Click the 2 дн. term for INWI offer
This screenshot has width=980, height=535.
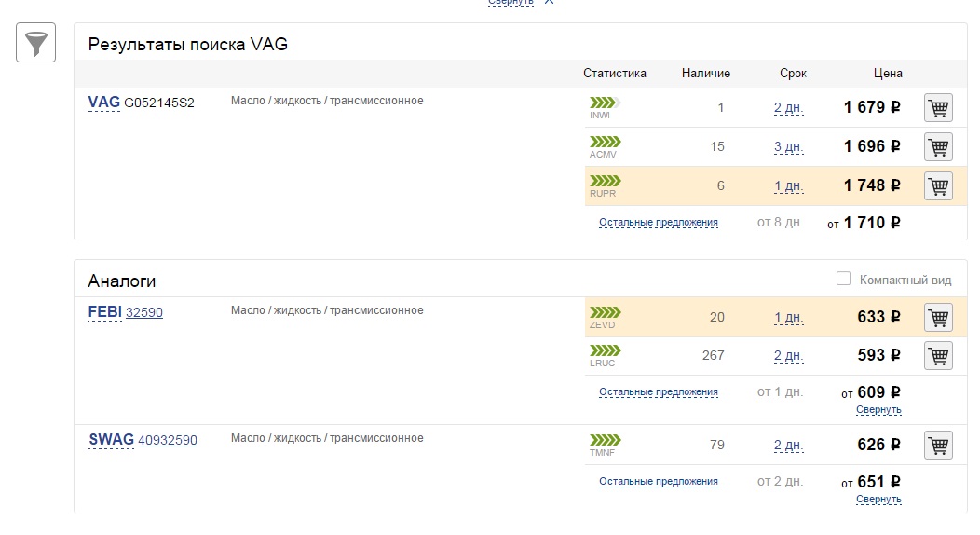pos(788,107)
